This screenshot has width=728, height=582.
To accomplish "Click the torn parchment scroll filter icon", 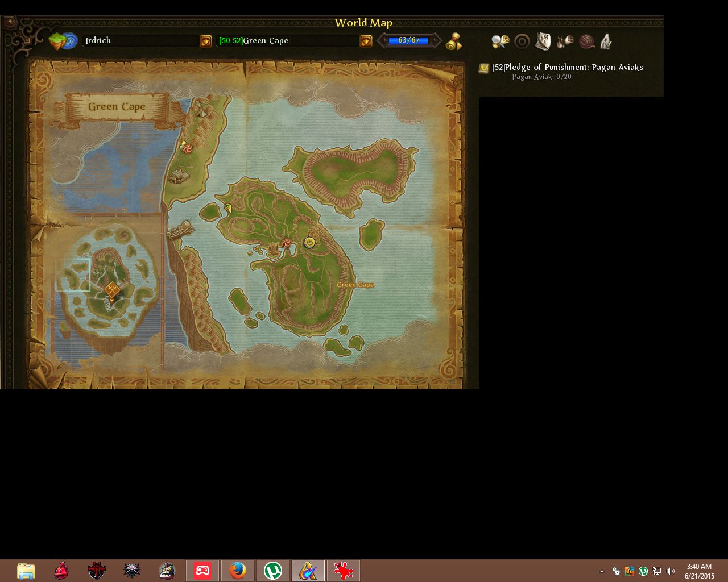I will point(543,41).
